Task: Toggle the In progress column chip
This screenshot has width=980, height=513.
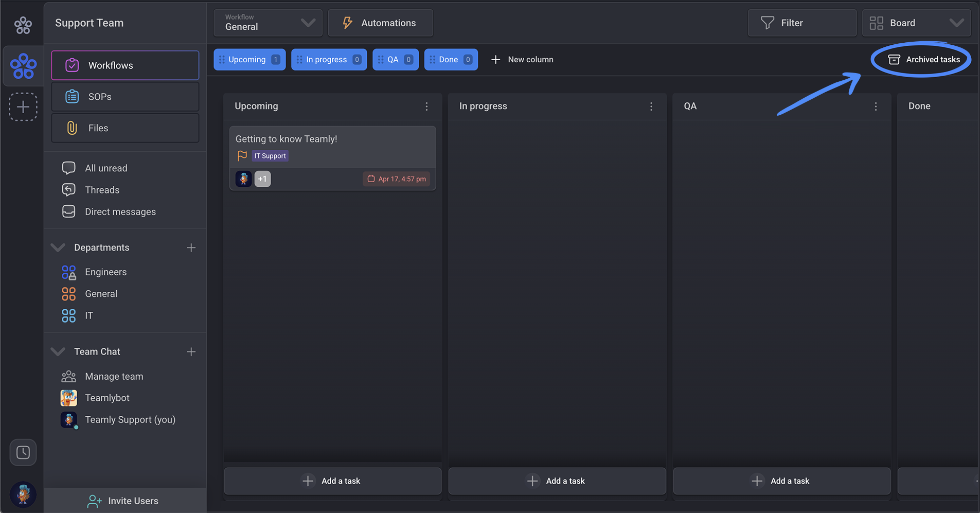Action: (329, 60)
